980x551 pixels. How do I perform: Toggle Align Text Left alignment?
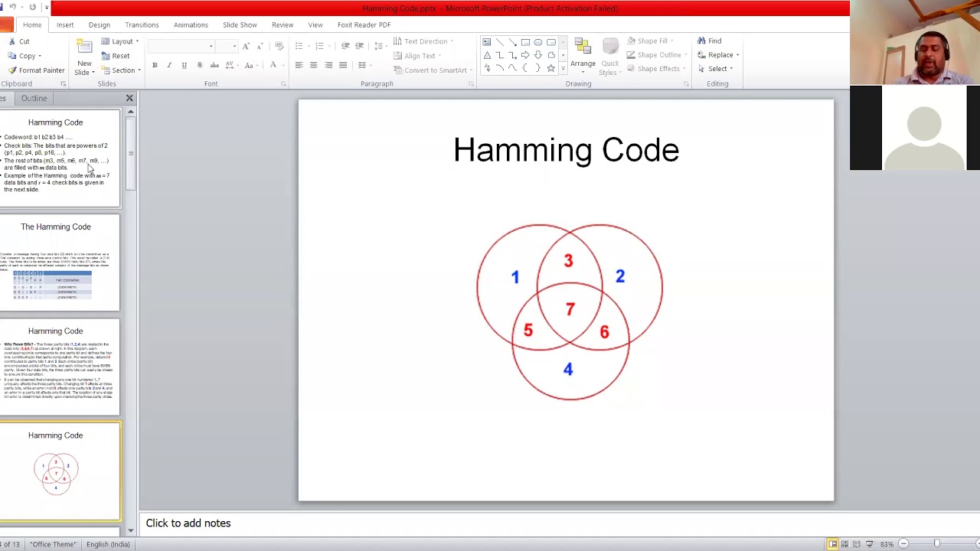(x=299, y=66)
